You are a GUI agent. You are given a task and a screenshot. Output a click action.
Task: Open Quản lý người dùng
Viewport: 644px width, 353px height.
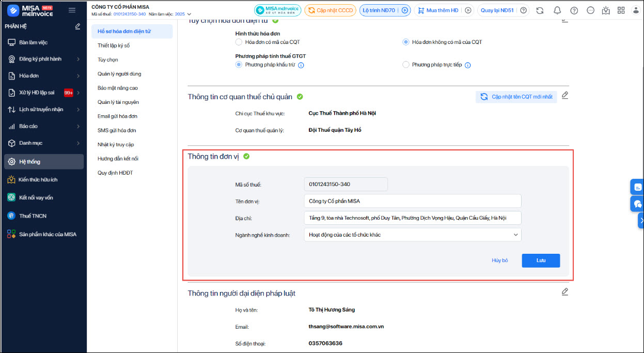pos(119,74)
